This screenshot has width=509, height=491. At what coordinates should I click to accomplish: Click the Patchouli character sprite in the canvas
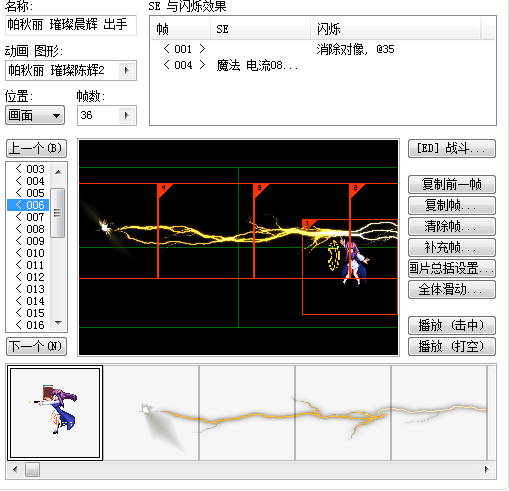355,262
